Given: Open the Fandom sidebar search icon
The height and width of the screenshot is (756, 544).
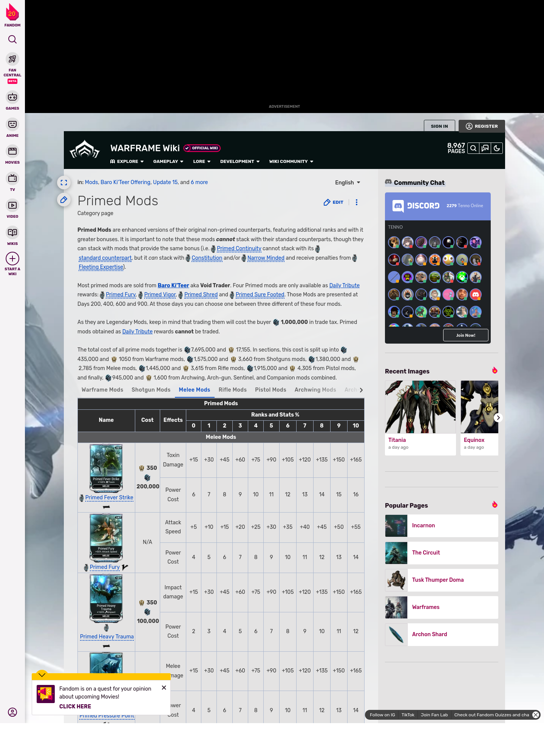Looking at the screenshot, I should point(12,39).
